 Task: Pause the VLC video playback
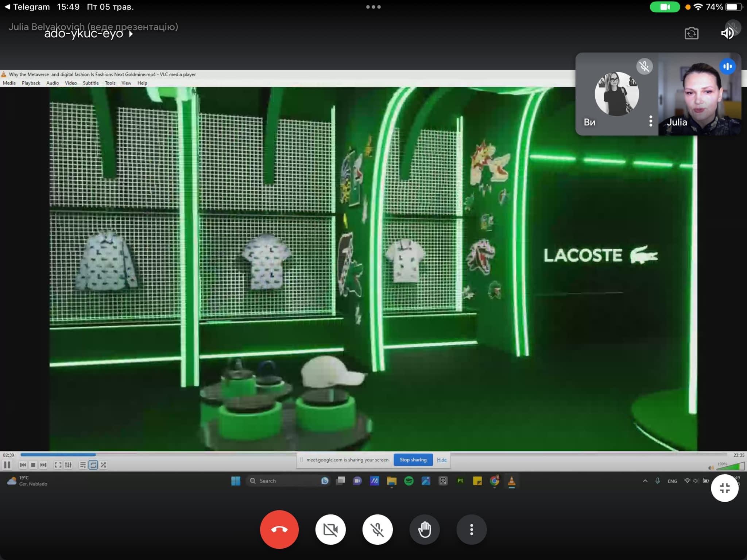[x=7, y=465]
